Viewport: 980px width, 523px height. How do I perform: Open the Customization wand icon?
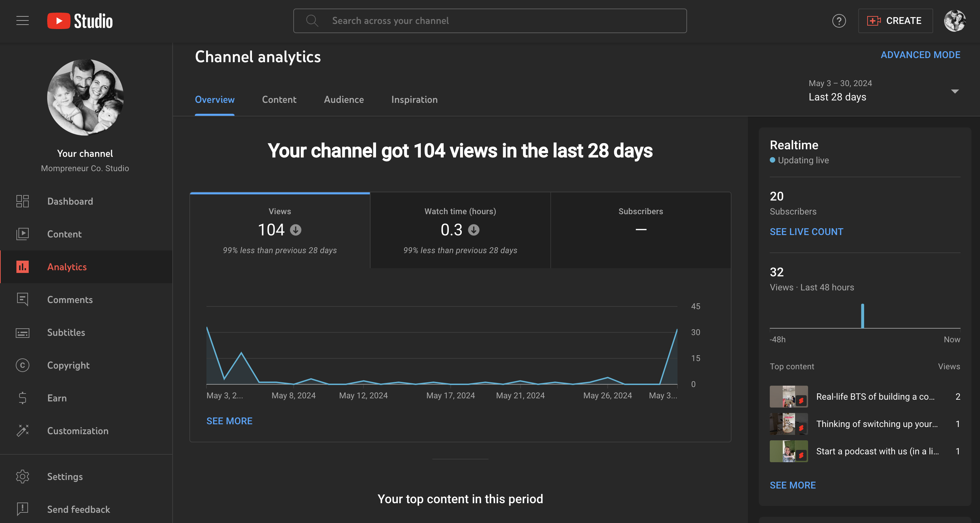click(23, 431)
